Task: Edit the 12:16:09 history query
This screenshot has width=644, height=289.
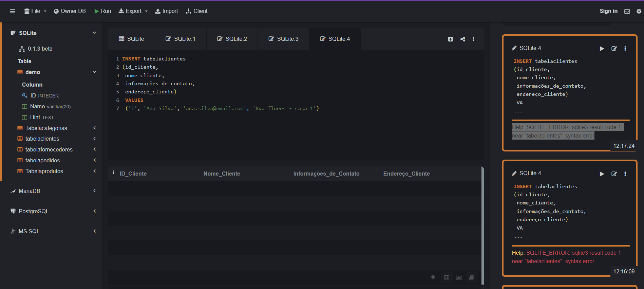Action: click(x=614, y=174)
